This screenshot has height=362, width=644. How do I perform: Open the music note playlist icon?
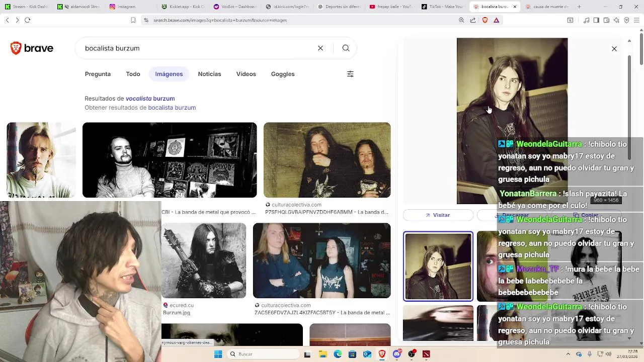587,20
